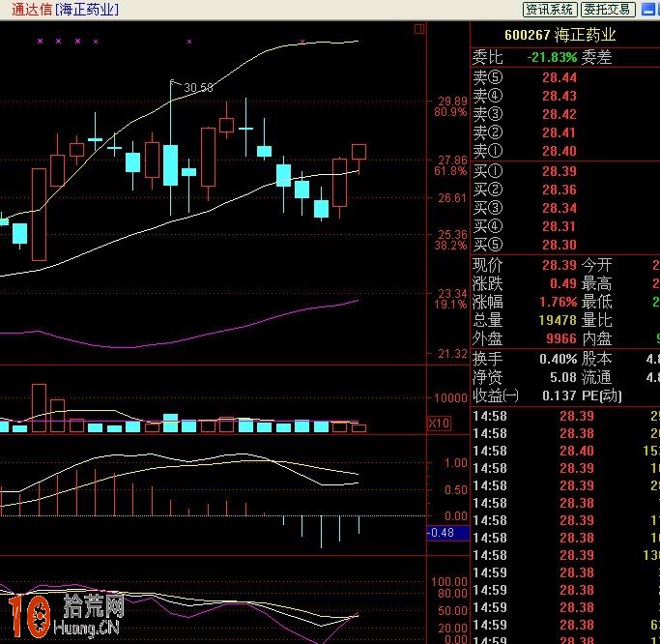Select the 卖① ask row at 28.40
The image size is (660, 644).
565,151
